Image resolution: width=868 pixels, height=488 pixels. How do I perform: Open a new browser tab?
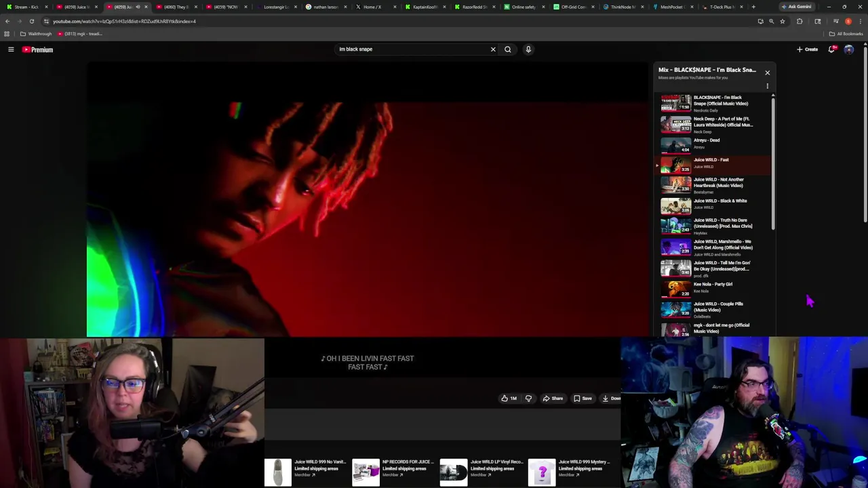tap(753, 7)
